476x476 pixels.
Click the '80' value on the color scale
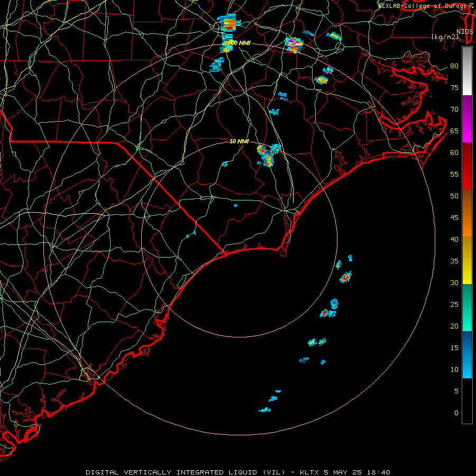pyautogui.click(x=454, y=66)
